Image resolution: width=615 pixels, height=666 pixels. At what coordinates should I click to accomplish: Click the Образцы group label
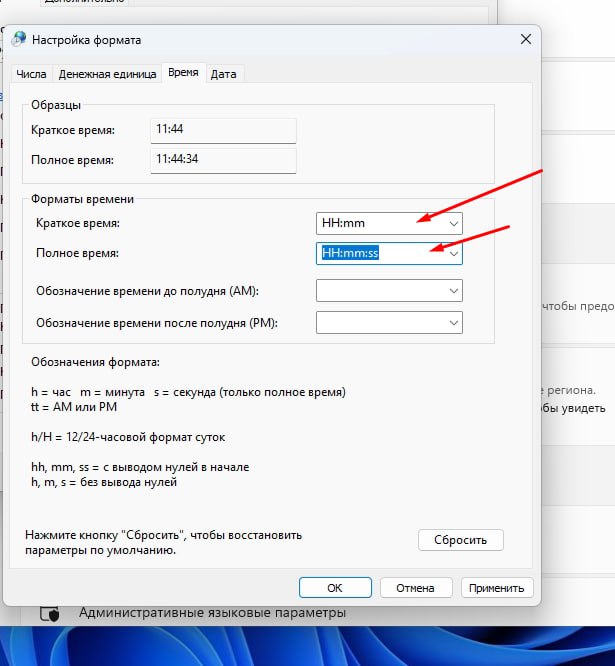pos(56,104)
